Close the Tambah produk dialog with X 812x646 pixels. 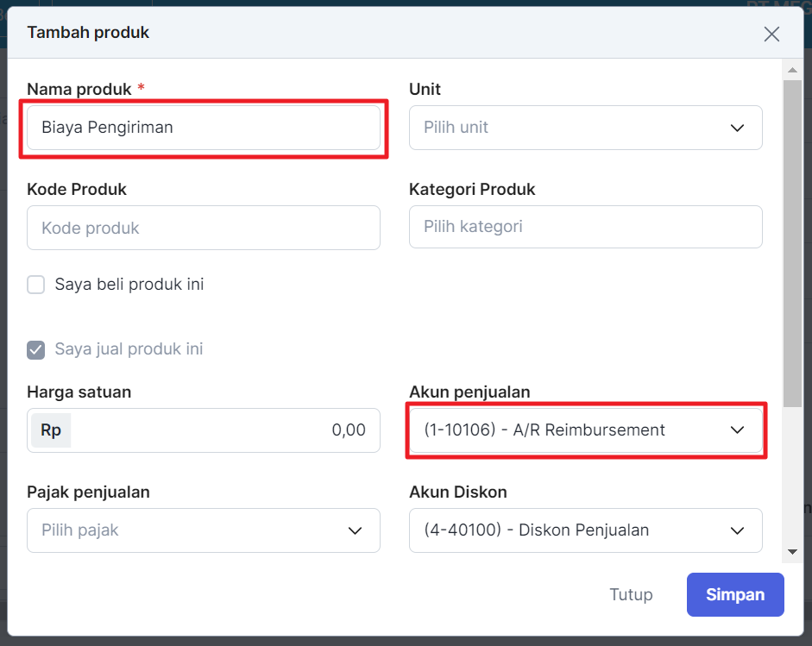[x=771, y=34]
